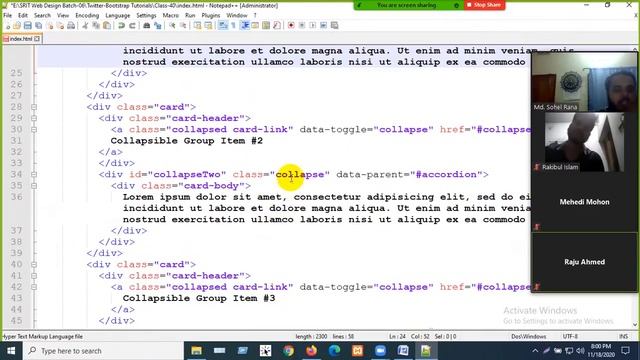Undo the last edit via toolbar
The width and height of the screenshot is (640, 360).
tap(121, 25)
